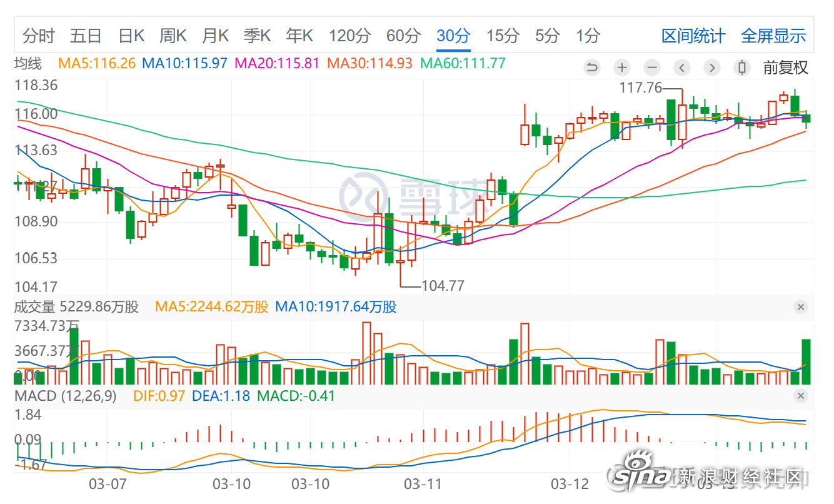
Task: Switch to the 5分 interval tab
Action: click(547, 36)
